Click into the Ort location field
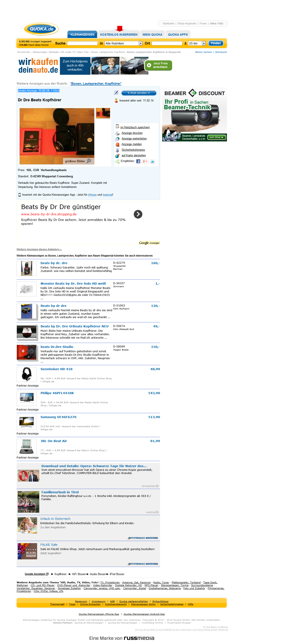This screenshot has height=644, width=291. [x=167, y=43]
